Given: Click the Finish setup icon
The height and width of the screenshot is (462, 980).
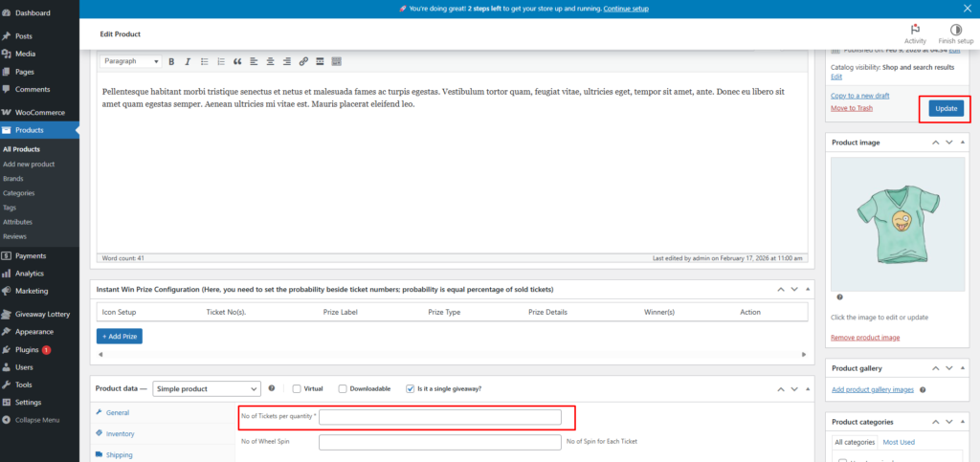Looking at the screenshot, I should (955, 33).
